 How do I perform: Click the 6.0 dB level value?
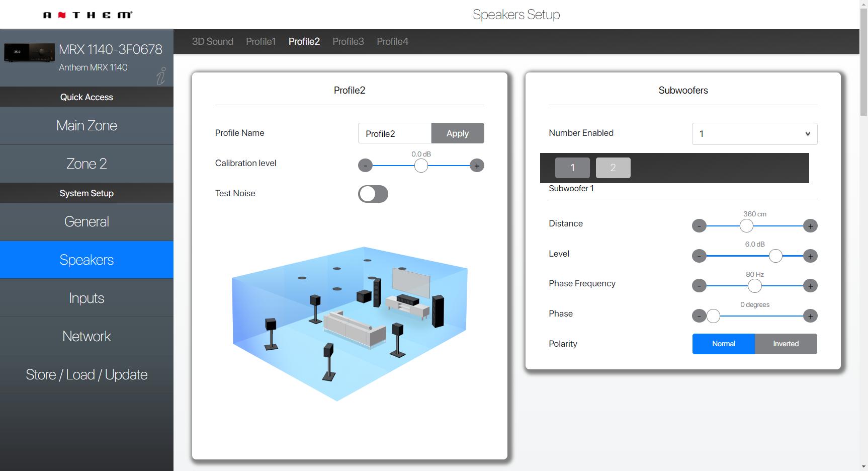click(755, 245)
